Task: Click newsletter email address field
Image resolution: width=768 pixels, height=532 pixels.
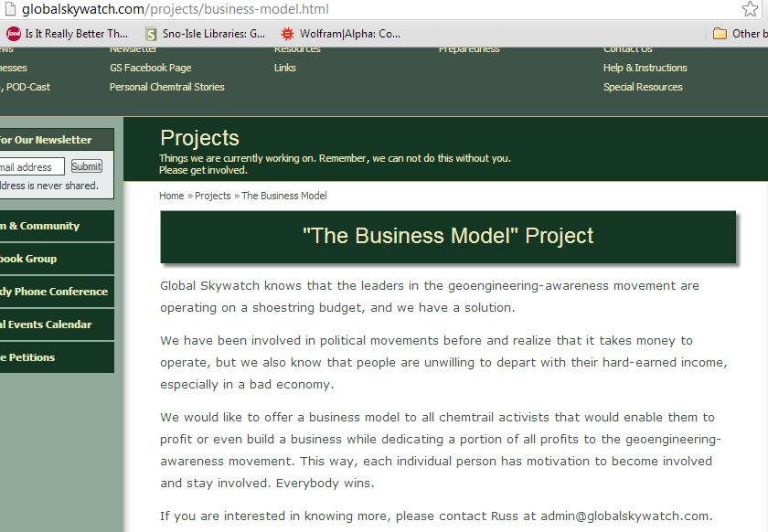Action: pyautogui.click(x=31, y=167)
